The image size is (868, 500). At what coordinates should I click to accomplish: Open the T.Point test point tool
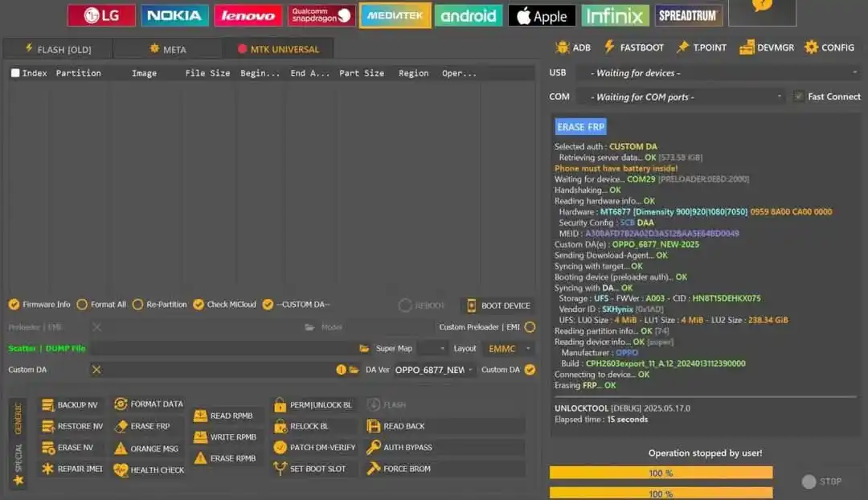[702, 47]
